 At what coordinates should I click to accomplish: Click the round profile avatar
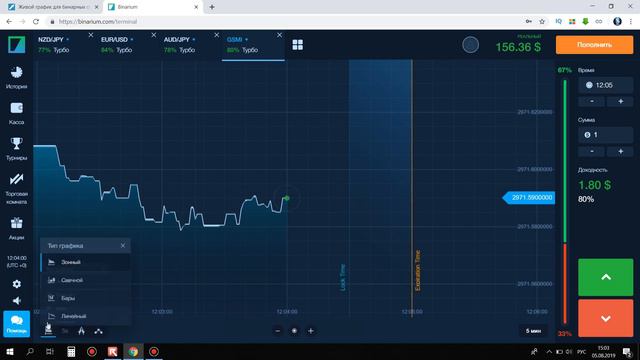[x=470, y=44]
